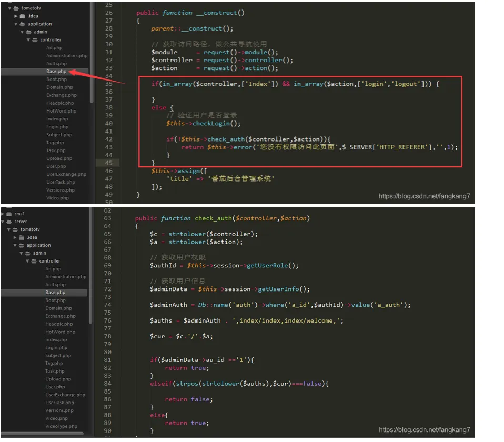Click the tomatotv folder icon in upper file tree
This screenshot has width=504, height=442.
16,8
